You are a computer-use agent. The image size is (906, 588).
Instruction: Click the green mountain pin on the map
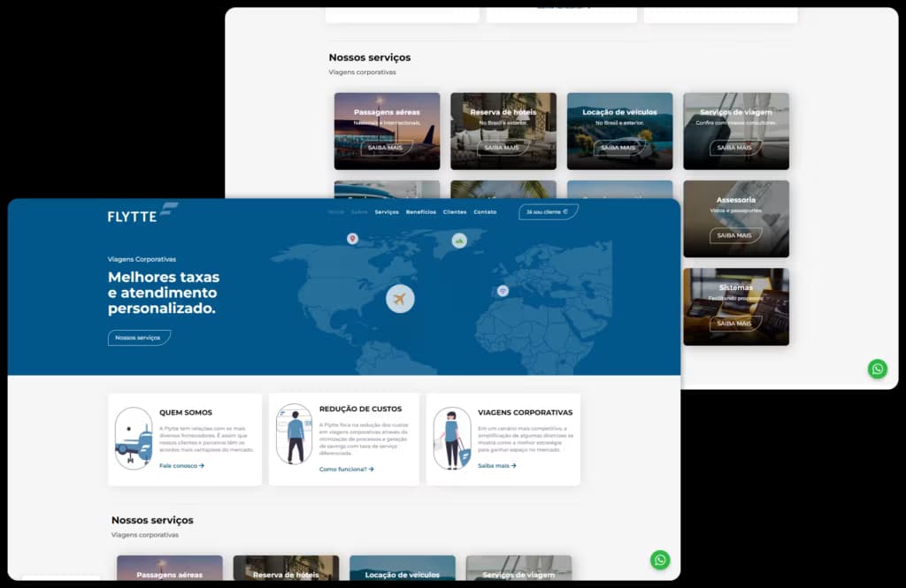tap(459, 241)
